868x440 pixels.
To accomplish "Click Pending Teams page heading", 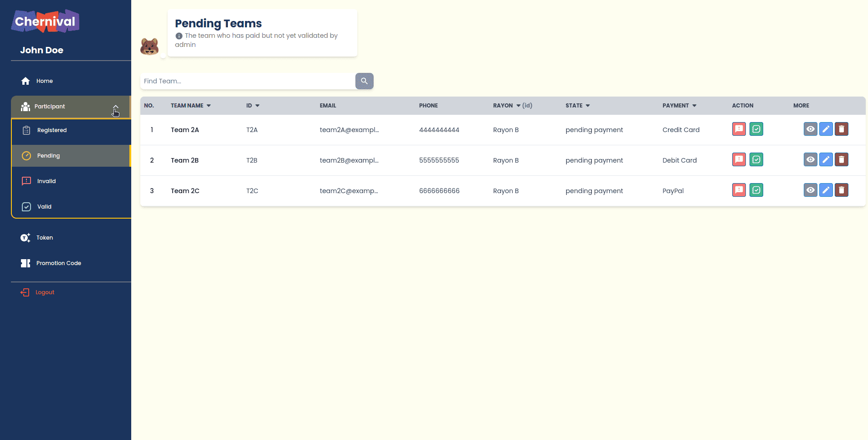I will coord(218,23).
